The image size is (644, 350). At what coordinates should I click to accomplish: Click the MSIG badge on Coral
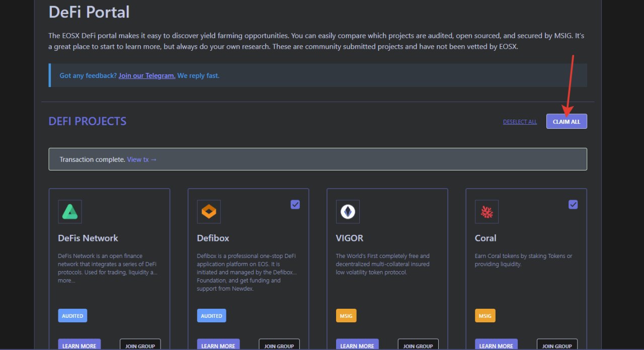pos(485,316)
